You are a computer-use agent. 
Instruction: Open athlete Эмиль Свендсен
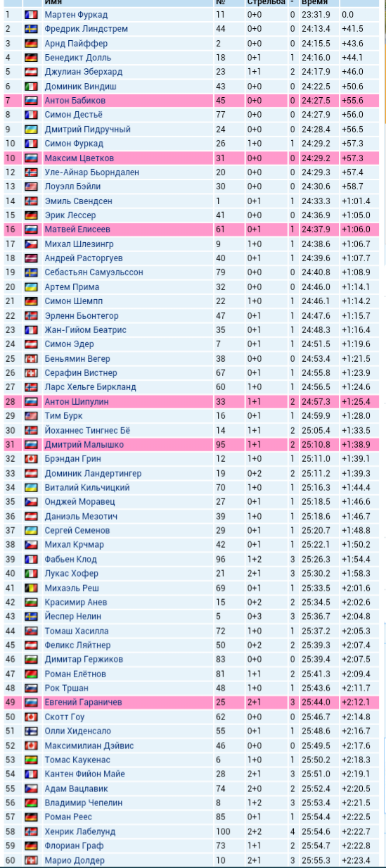tap(77, 201)
